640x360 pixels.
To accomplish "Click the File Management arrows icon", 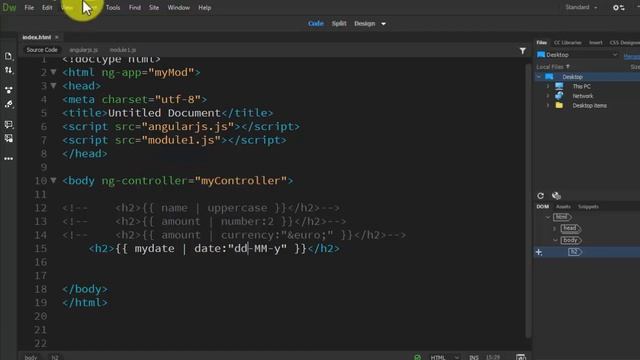I will click(x=9, y=71).
